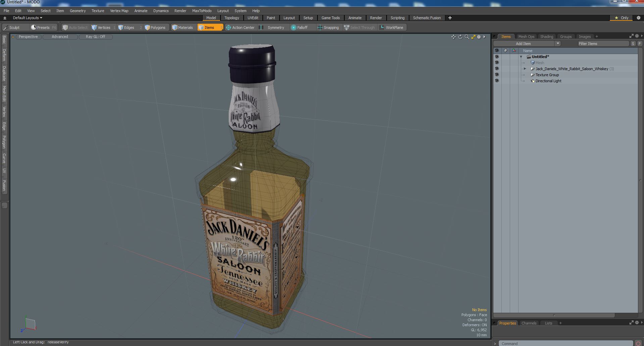Toggle visibility of the Untitled scene
The width and height of the screenshot is (644, 346).
(497, 57)
